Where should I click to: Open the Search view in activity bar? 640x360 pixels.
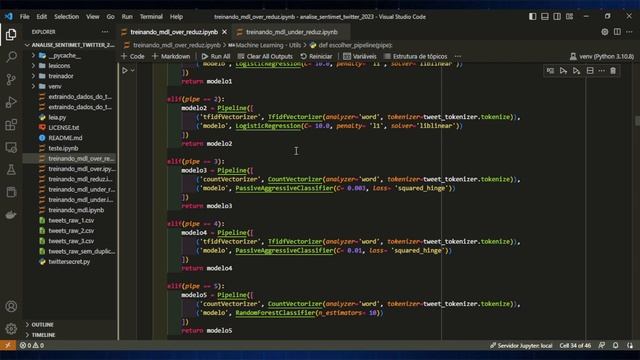point(11,57)
